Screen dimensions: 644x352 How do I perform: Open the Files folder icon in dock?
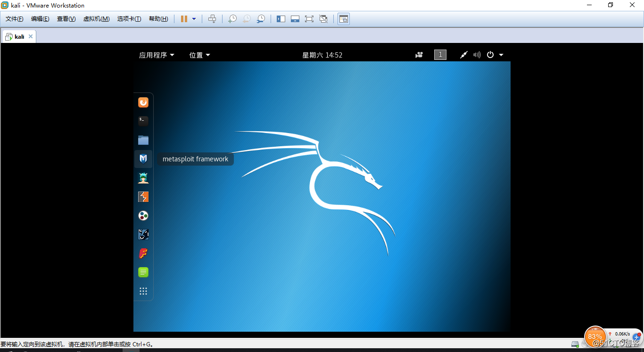tap(143, 140)
